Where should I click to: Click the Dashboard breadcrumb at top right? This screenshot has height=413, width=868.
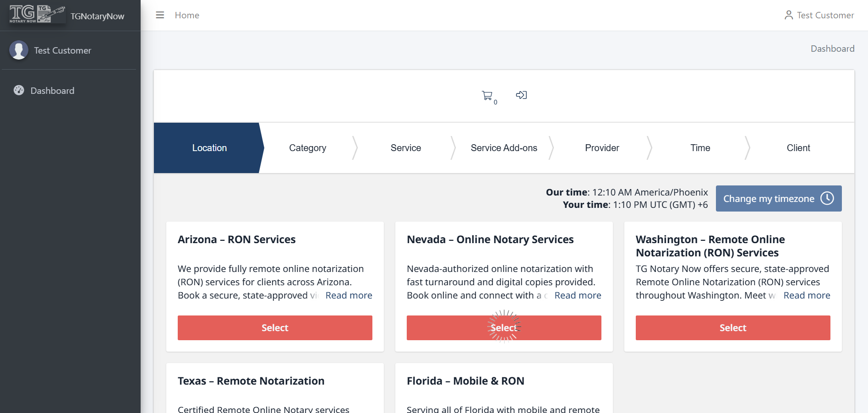832,49
